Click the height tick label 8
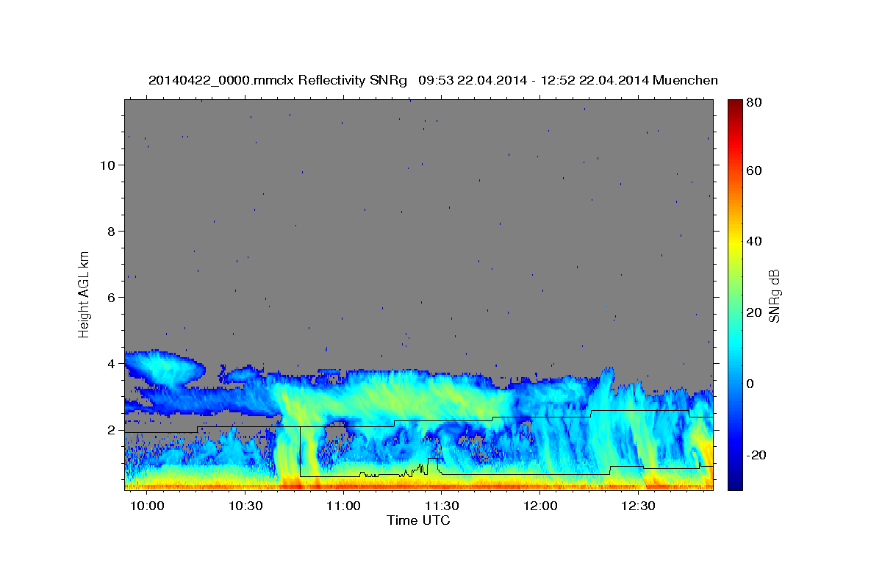Screen dimensions: 882x588 point(112,231)
